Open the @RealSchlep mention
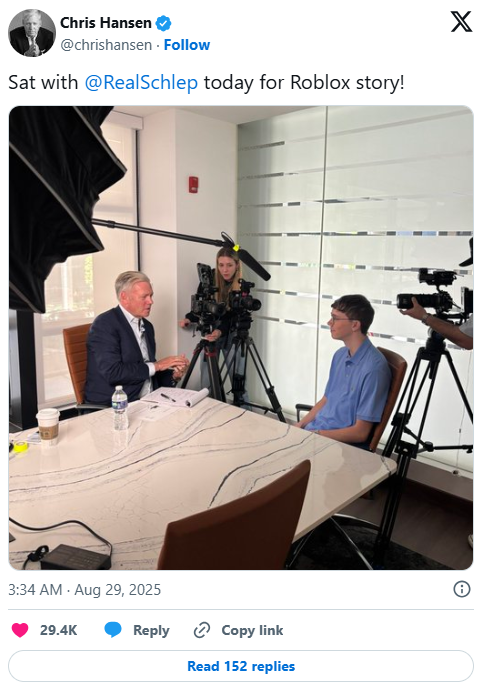The height and width of the screenshot is (692, 486). pos(141,83)
